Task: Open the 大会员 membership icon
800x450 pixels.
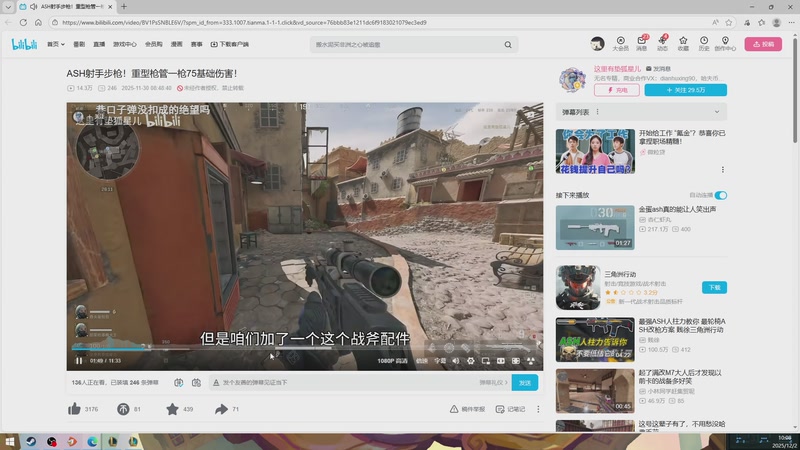Action: 620,43
